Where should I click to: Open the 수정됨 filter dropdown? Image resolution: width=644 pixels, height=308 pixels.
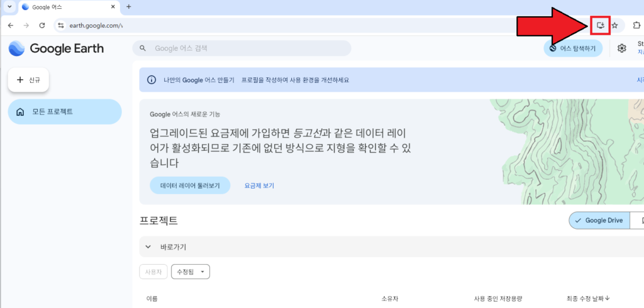(x=190, y=272)
